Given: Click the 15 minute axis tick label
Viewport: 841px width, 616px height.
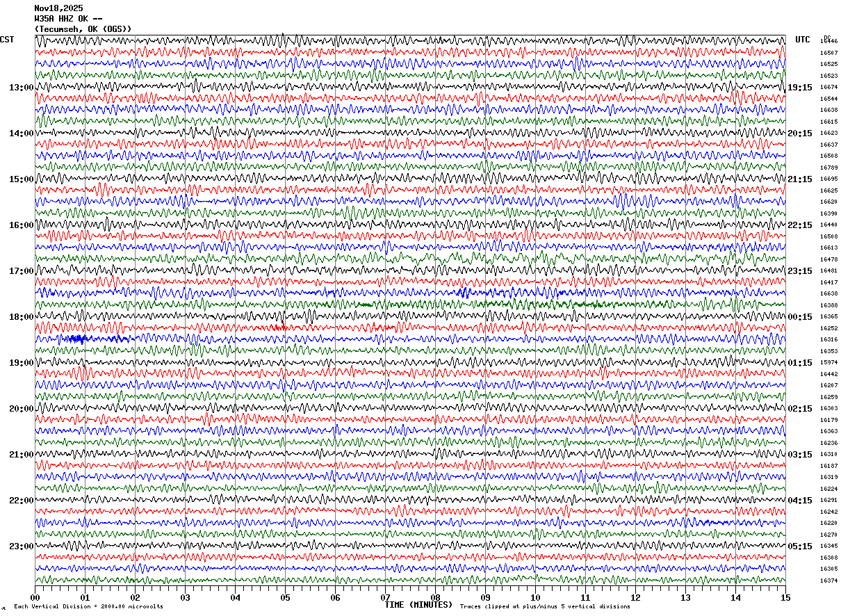Looking at the screenshot, I should (x=785, y=597).
